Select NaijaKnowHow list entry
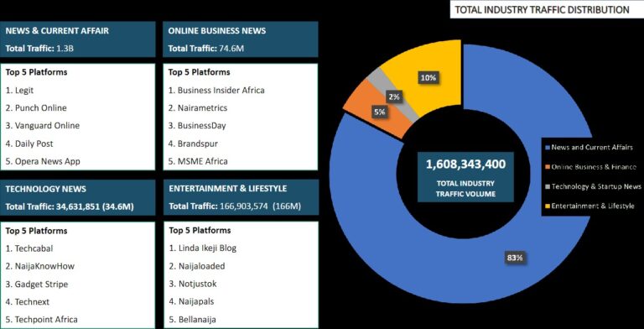Viewport: 644px width, 329px height. pos(40,266)
